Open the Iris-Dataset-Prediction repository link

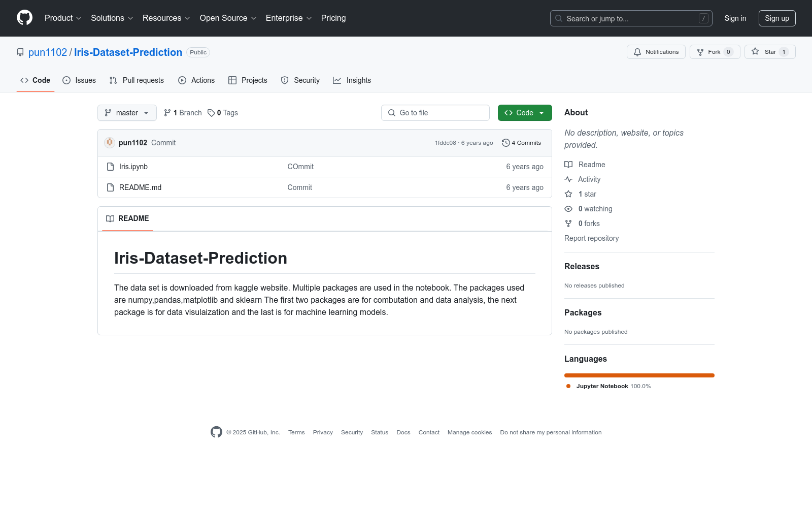(x=128, y=52)
